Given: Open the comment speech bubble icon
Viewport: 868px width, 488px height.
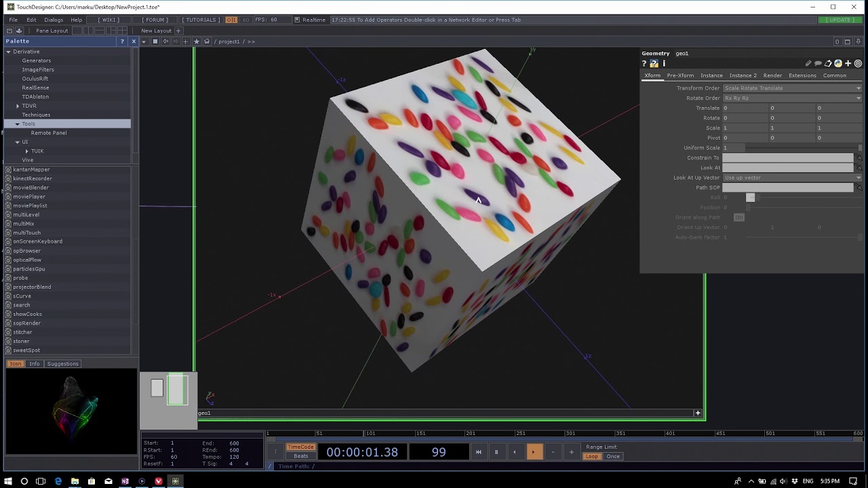Looking at the screenshot, I should click(818, 64).
